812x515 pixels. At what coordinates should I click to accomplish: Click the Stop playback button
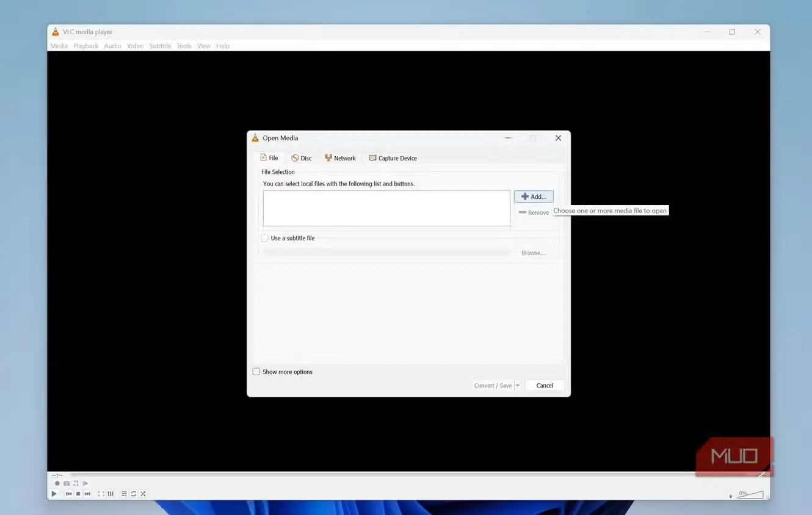[78, 494]
